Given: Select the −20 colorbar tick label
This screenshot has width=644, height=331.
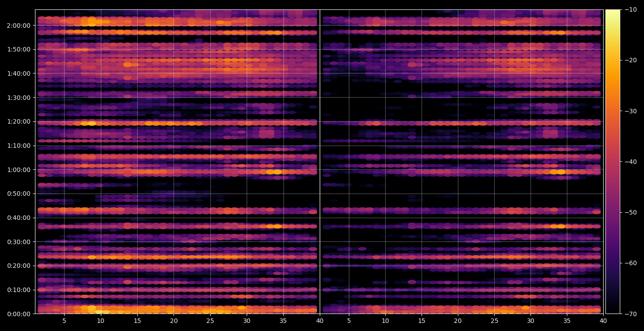Looking at the screenshot, I should (x=630, y=60).
